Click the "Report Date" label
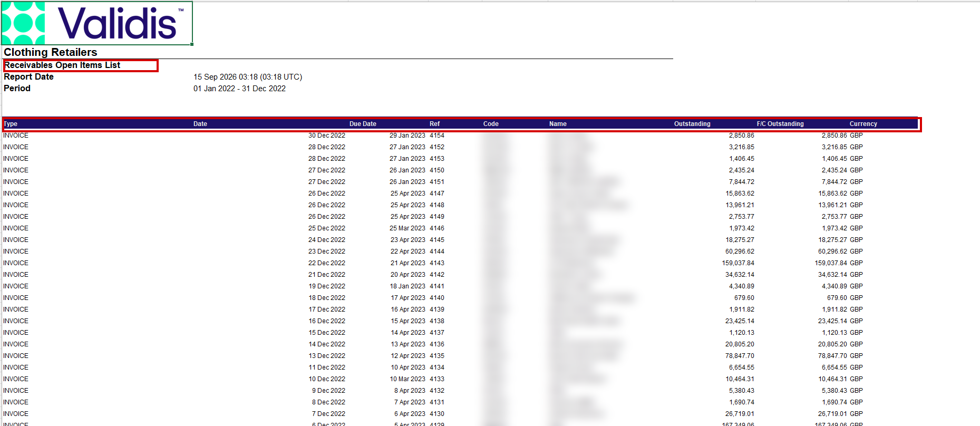The width and height of the screenshot is (980, 426). (x=28, y=77)
